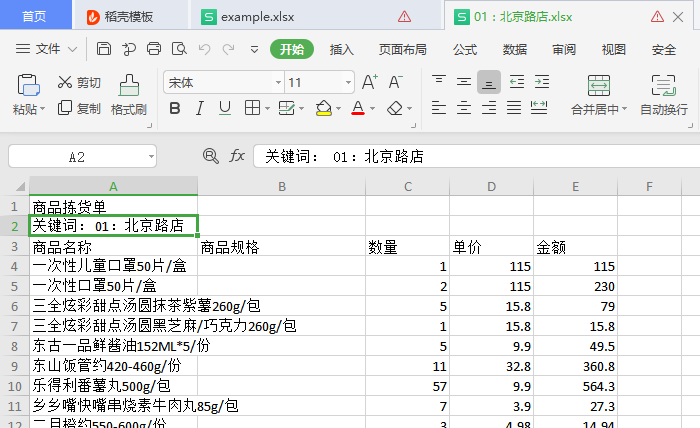Apply yellow fill color bucket

pyautogui.click(x=324, y=108)
